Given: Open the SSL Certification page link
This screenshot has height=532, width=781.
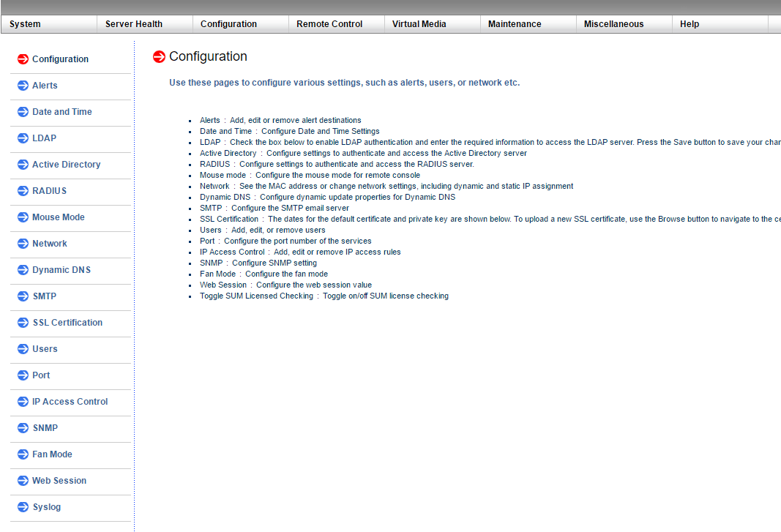Looking at the screenshot, I should (x=67, y=323).
